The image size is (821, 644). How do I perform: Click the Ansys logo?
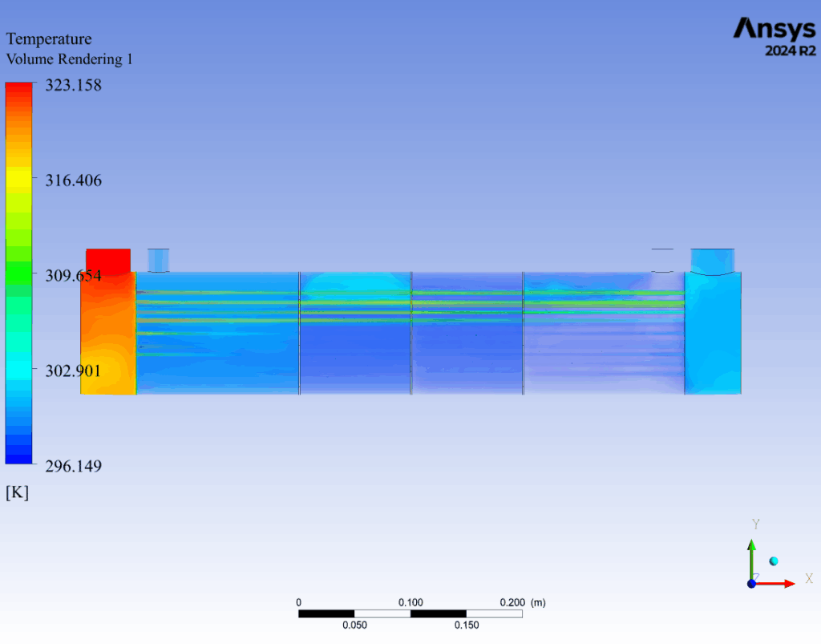pyautogui.click(x=774, y=30)
